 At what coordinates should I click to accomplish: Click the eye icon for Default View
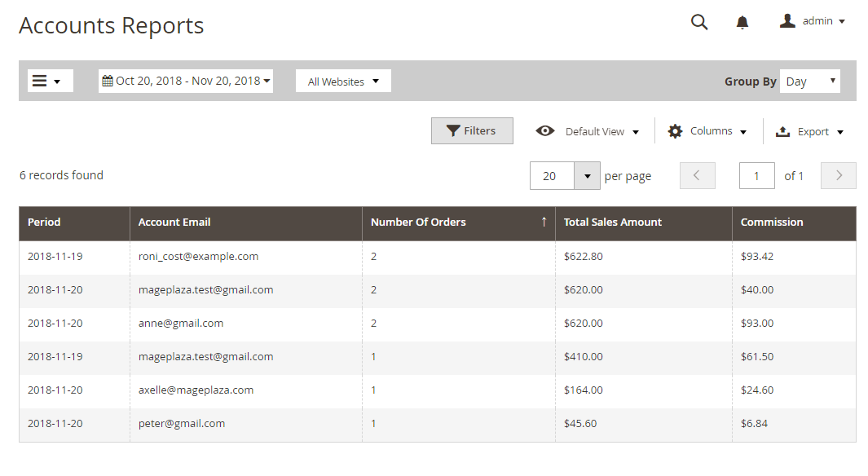545,131
